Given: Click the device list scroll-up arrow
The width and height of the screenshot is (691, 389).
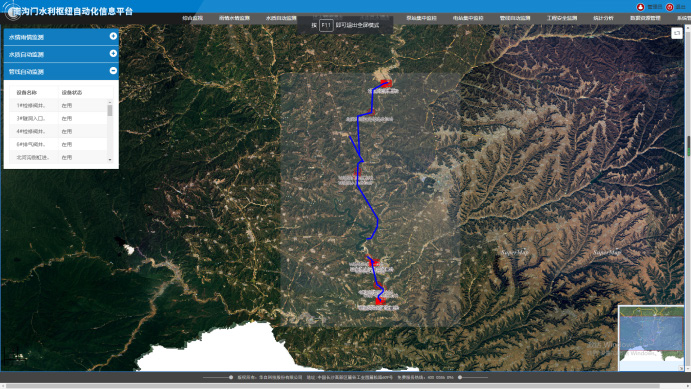Looking at the screenshot, I should [x=110, y=102].
